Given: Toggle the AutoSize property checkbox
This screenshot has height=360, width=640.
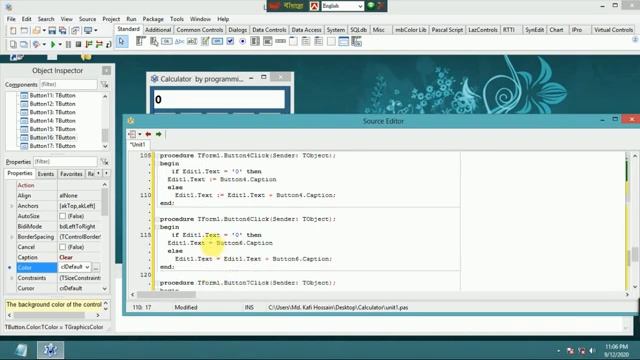Looking at the screenshot, I should tap(62, 216).
